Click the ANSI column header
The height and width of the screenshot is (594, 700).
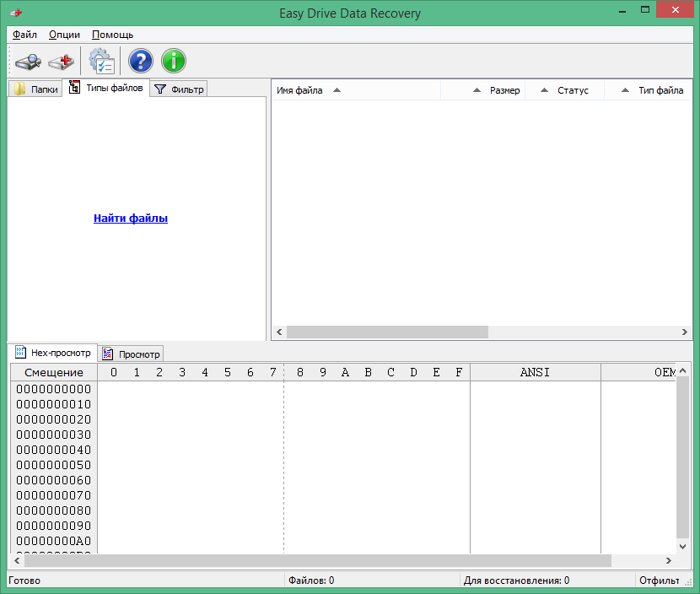tap(535, 372)
